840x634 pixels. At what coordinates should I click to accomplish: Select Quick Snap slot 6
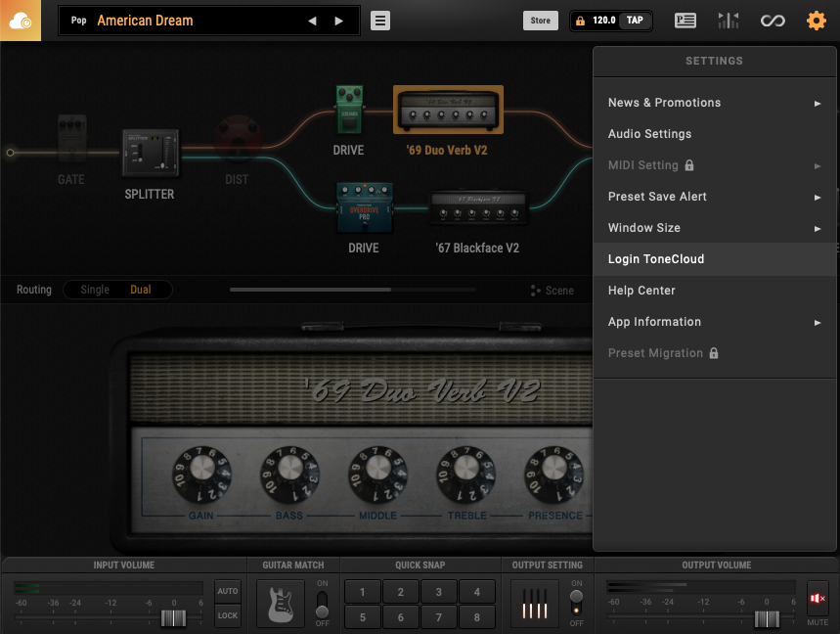(x=401, y=616)
